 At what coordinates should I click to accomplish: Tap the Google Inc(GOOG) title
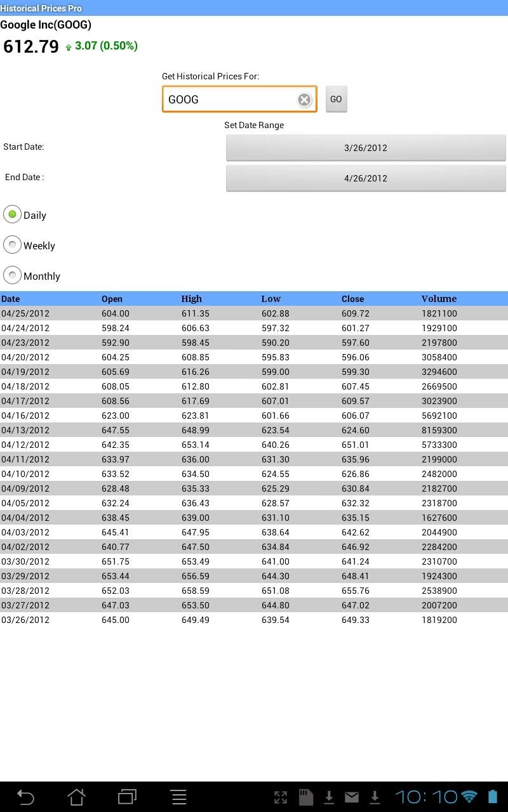46,25
